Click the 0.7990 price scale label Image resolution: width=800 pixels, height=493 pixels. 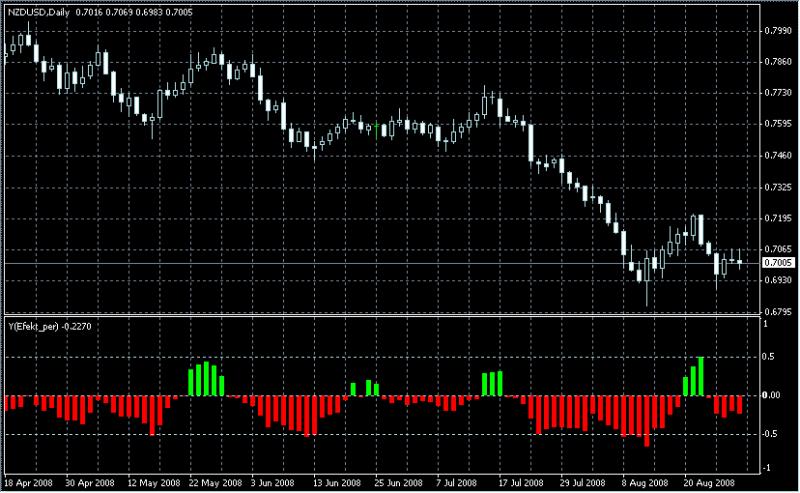(x=778, y=31)
